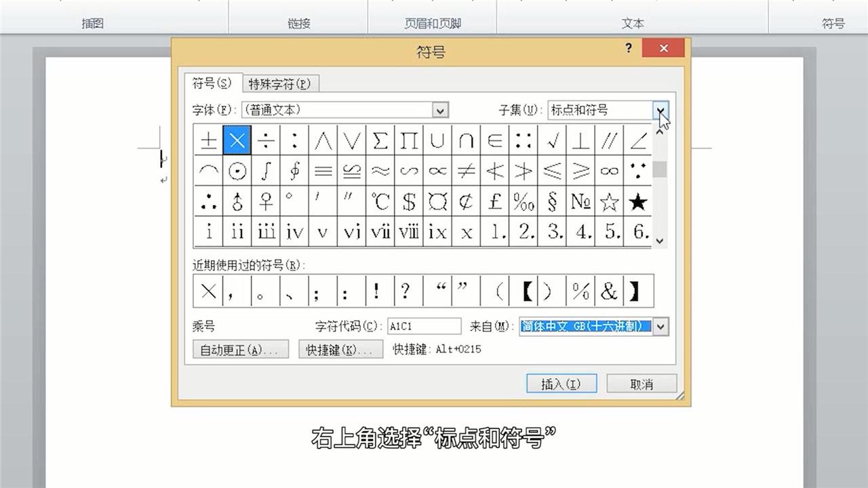
Task: Open the 页眉和页脚 ribbon group
Action: tap(433, 24)
